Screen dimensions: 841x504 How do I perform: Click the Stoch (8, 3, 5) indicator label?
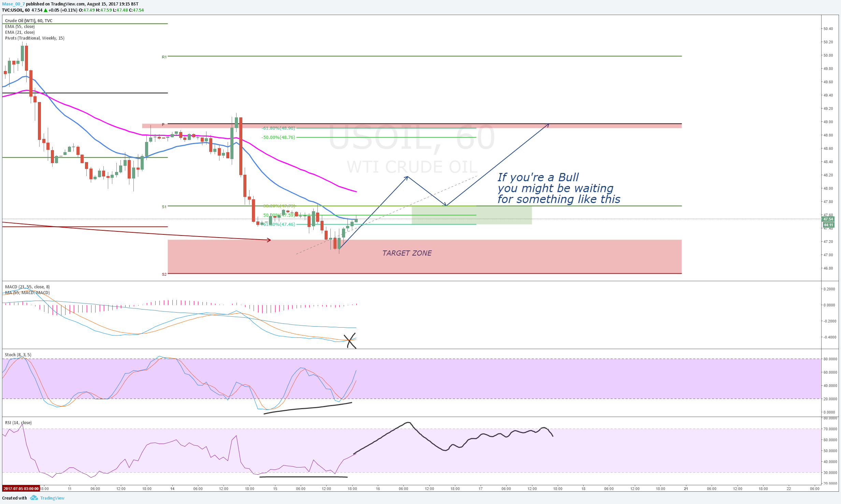pyautogui.click(x=18, y=355)
